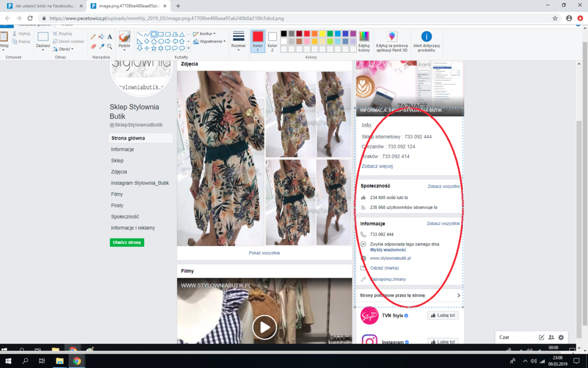Pick the Text tool

tap(110, 37)
